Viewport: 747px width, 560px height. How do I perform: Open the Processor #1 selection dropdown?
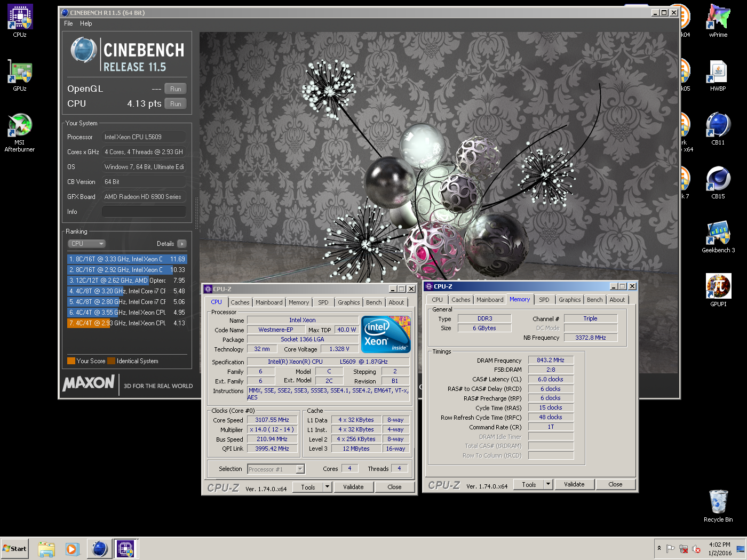(276, 469)
